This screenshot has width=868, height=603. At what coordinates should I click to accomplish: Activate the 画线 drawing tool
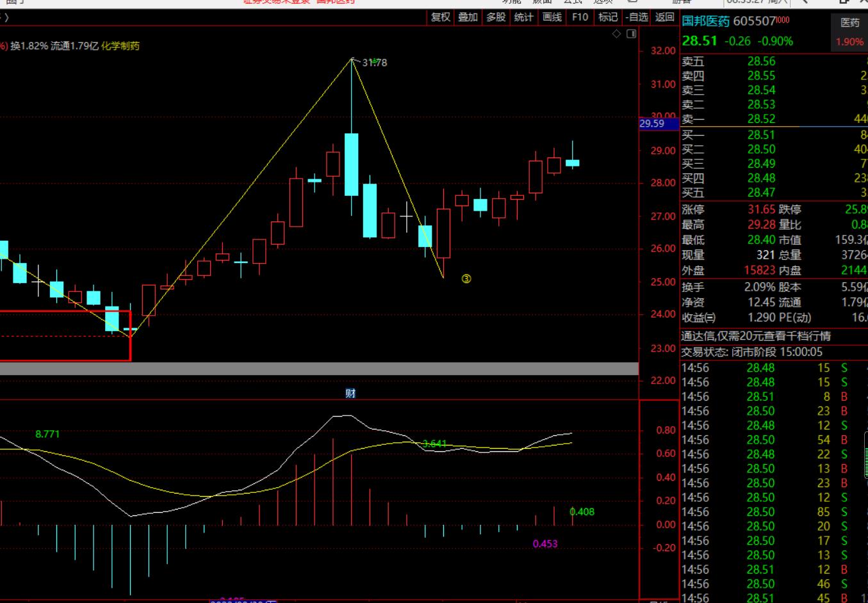click(x=552, y=17)
